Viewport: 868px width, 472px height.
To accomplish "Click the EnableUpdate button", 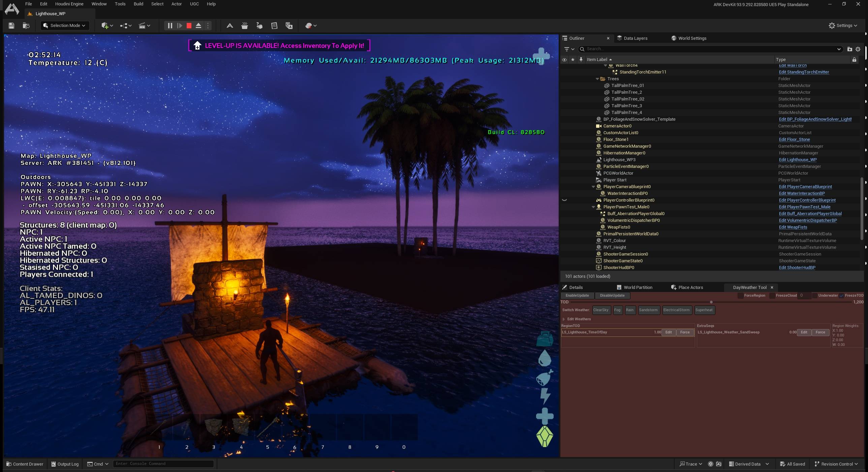I will (x=577, y=296).
